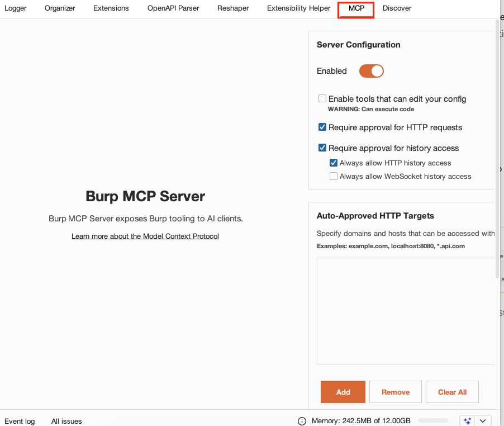504x426 pixels.
Task: Click 'Burp MCP Server exposes Burp tooling' description
Action: click(x=146, y=219)
